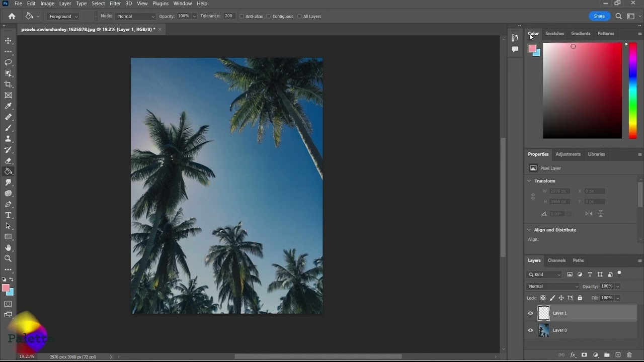Image resolution: width=644 pixels, height=362 pixels.
Task: Select the Rectangle shape tool
Action: pyautogui.click(x=8, y=237)
